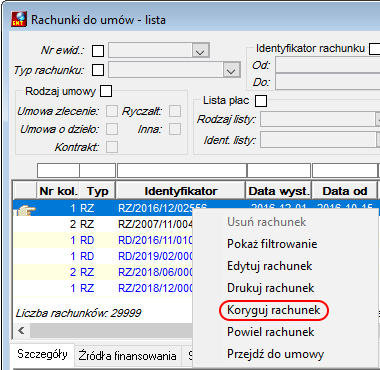380x370 pixels.
Task: Tick the Kontrakt checkbox
Action: 112,147
